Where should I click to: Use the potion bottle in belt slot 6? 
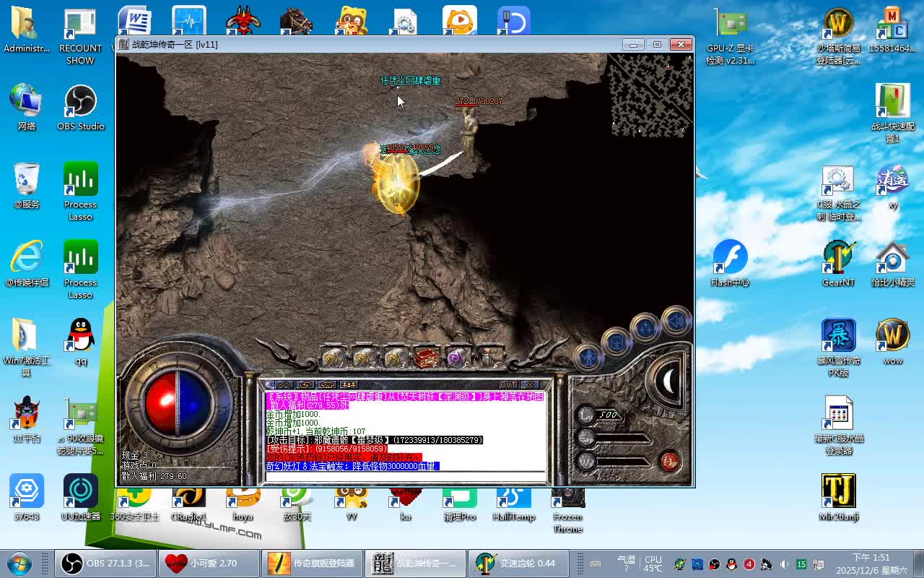[488, 357]
